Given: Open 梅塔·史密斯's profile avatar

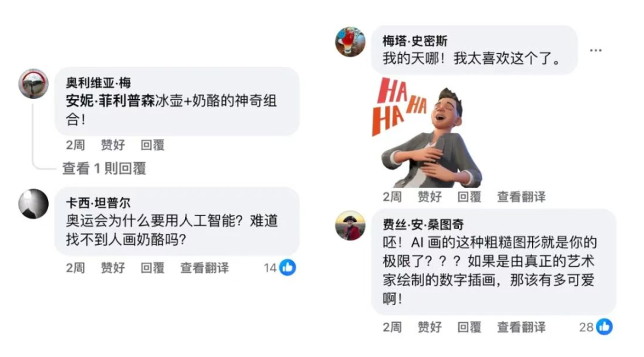Looking at the screenshot, I should pyautogui.click(x=350, y=42).
